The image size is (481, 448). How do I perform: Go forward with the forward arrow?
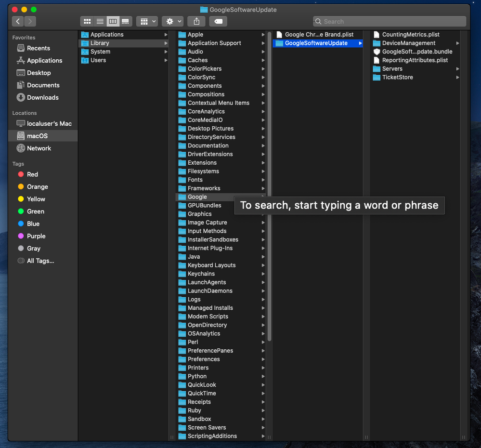click(x=30, y=22)
